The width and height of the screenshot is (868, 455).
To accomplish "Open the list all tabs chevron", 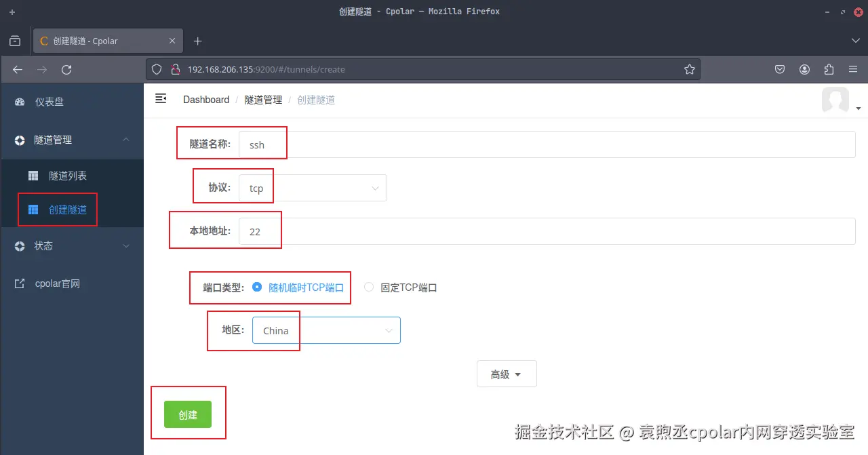I will (x=855, y=41).
